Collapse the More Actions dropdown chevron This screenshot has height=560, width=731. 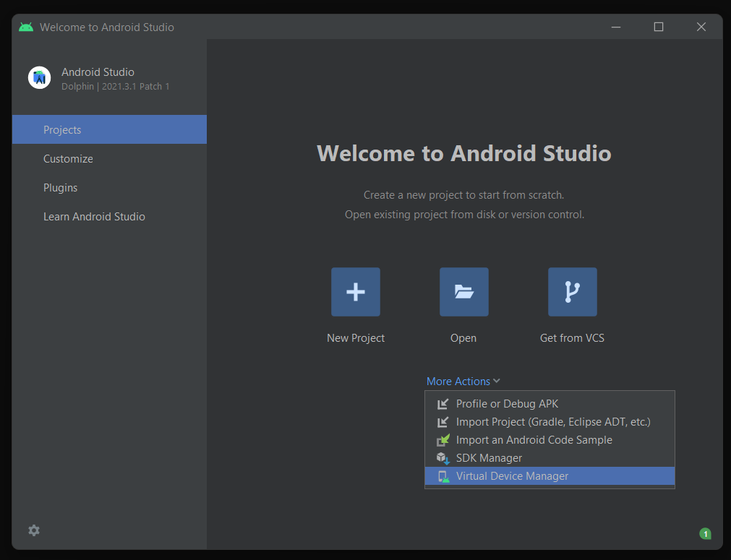(497, 381)
